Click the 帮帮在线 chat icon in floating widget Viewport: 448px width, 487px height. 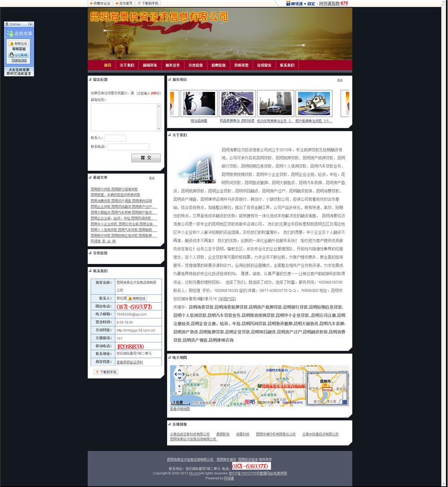click(x=18, y=43)
